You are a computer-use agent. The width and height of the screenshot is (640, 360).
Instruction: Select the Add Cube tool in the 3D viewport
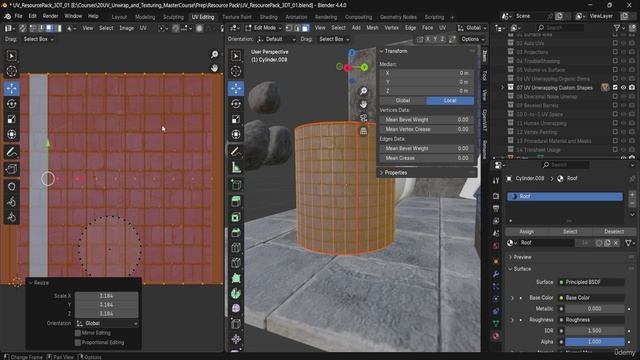(236, 184)
